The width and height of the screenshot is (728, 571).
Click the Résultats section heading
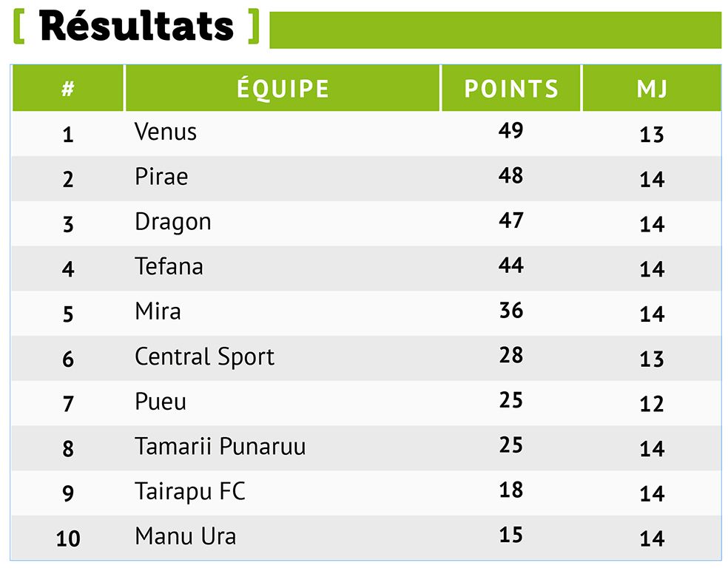pyautogui.click(x=137, y=27)
